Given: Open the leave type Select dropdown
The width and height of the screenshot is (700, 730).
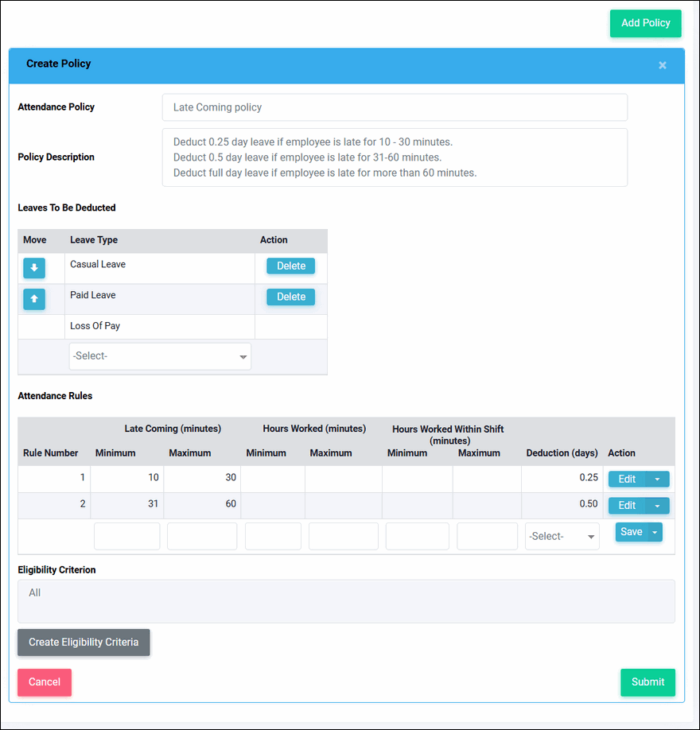Looking at the screenshot, I should point(160,356).
